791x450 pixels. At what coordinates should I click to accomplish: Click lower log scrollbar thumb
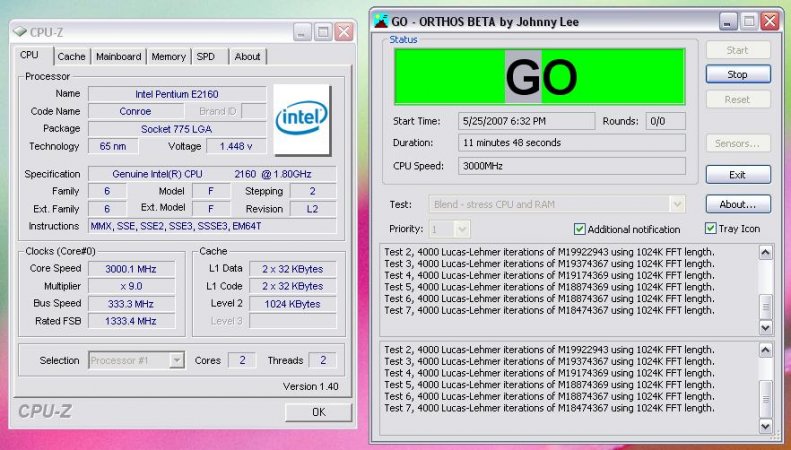(x=766, y=399)
